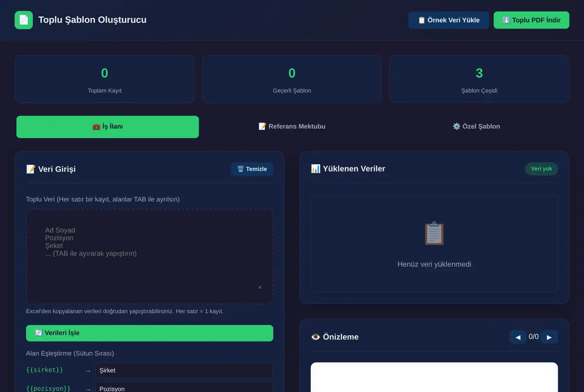Click the Geçerli Şablon statistics card

(x=292, y=79)
